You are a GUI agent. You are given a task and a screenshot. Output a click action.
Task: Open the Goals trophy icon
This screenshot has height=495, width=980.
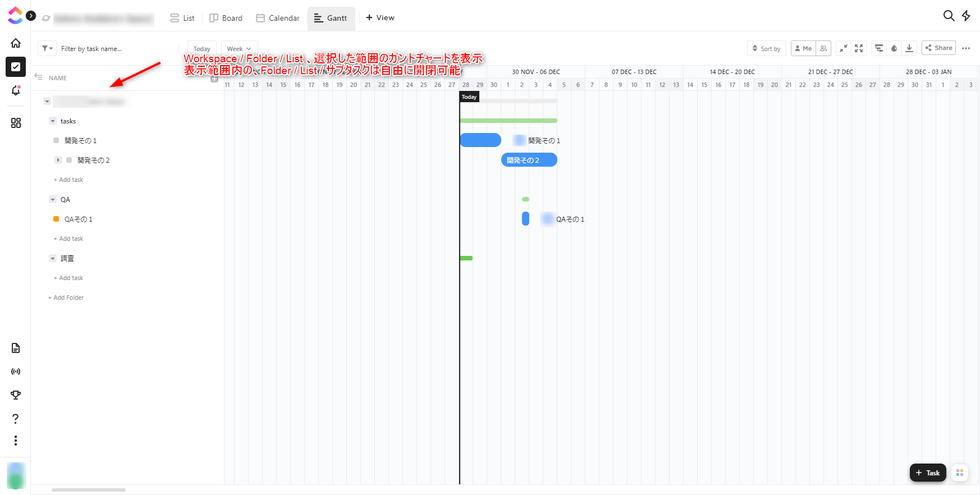(16, 395)
